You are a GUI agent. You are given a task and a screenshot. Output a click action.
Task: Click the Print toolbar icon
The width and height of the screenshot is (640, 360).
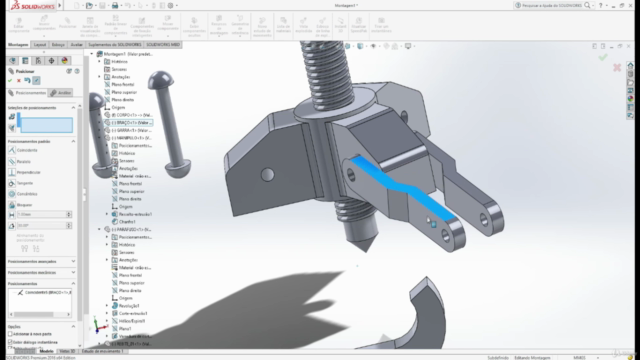(x=115, y=5)
